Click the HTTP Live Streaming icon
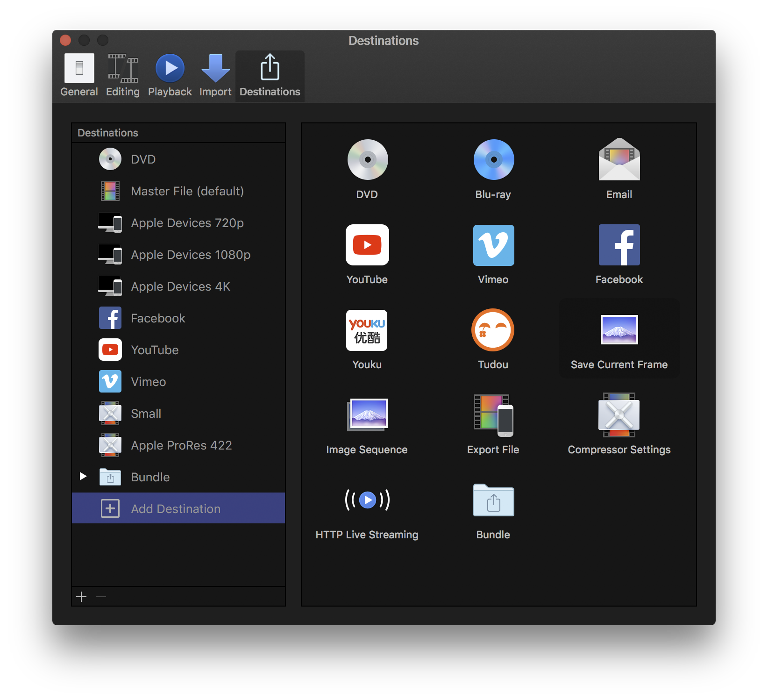768x700 pixels. point(367,500)
